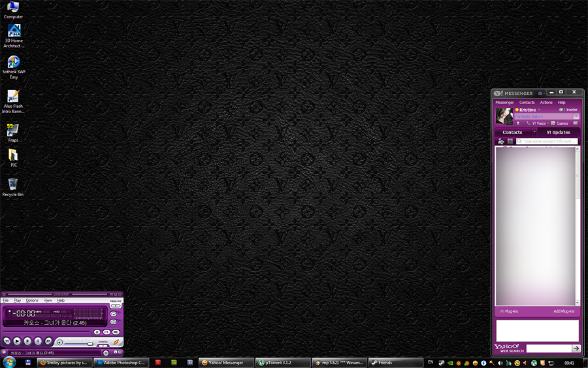Click Y! Voice phone icon
This screenshot has height=368, width=588.
(x=529, y=123)
